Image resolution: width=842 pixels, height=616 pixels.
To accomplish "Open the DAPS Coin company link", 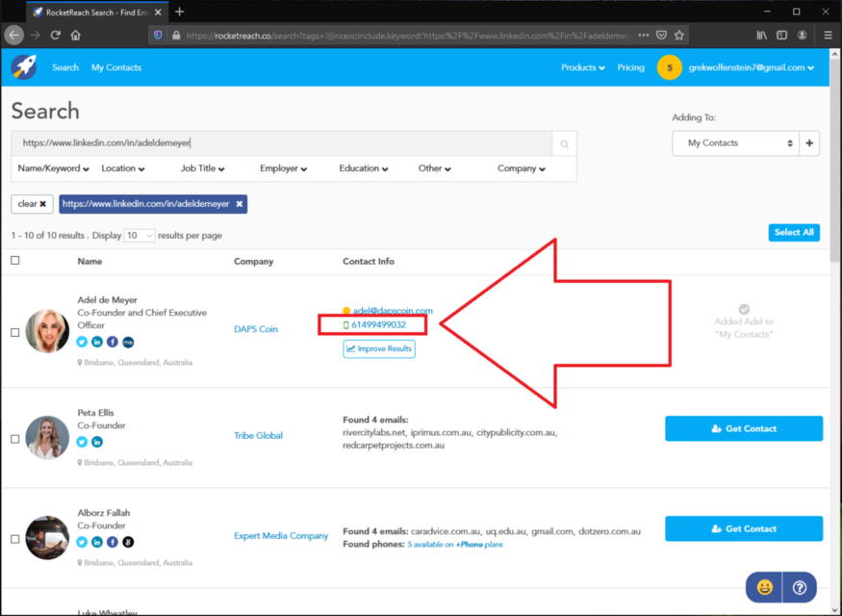I will click(256, 329).
